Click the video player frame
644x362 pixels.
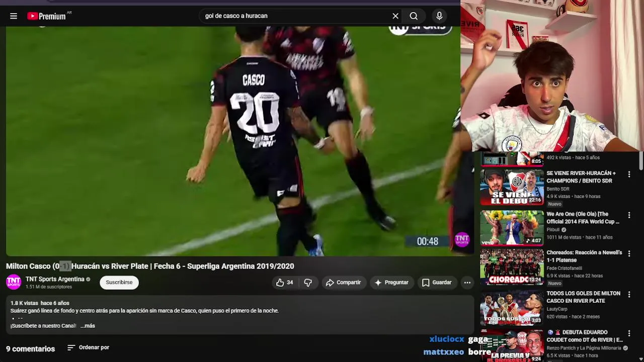point(239,141)
